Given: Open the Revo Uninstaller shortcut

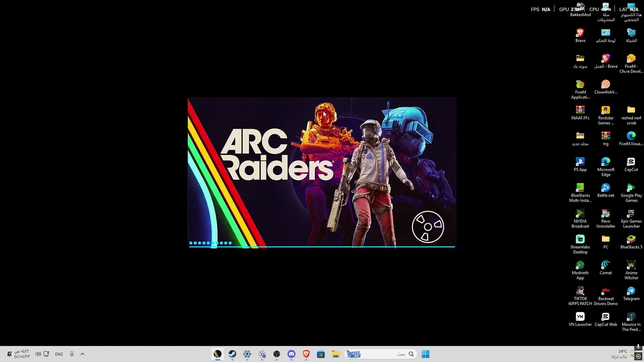Looking at the screenshot, I should point(606,218).
